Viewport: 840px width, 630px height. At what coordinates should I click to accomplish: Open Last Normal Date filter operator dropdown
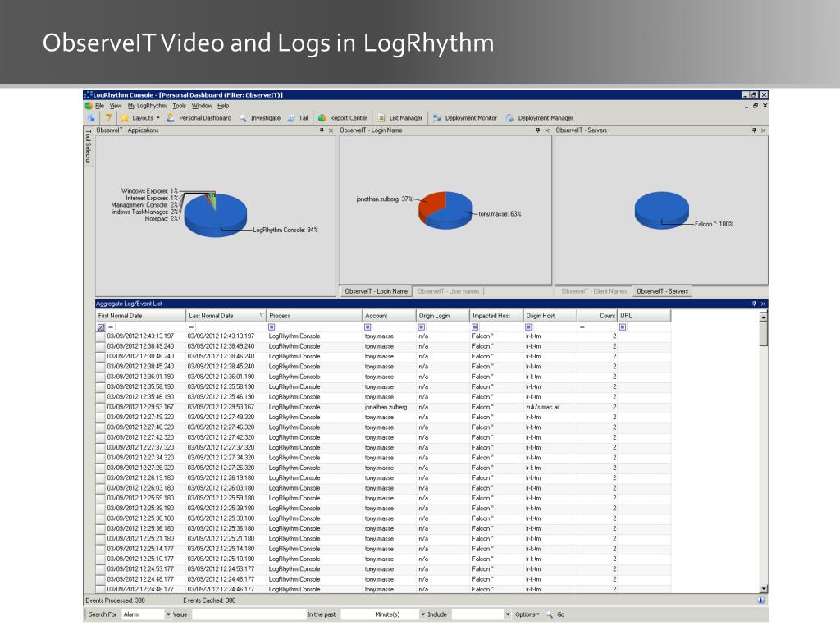191,327
